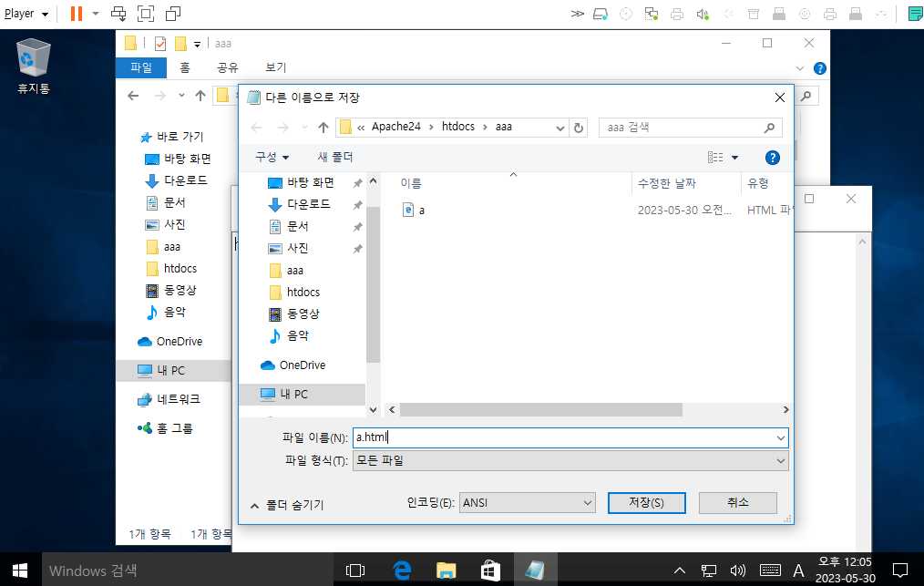Refresh the folder in the save dialog
924x586 pixels.
(x=579, y=128)
